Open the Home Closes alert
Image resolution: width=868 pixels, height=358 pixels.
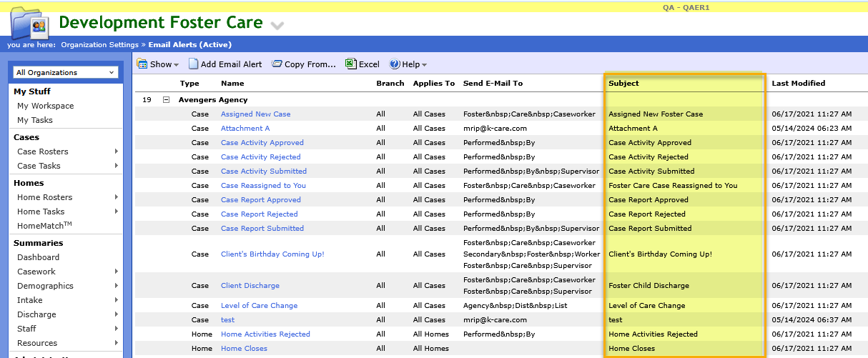click(244, 349)
